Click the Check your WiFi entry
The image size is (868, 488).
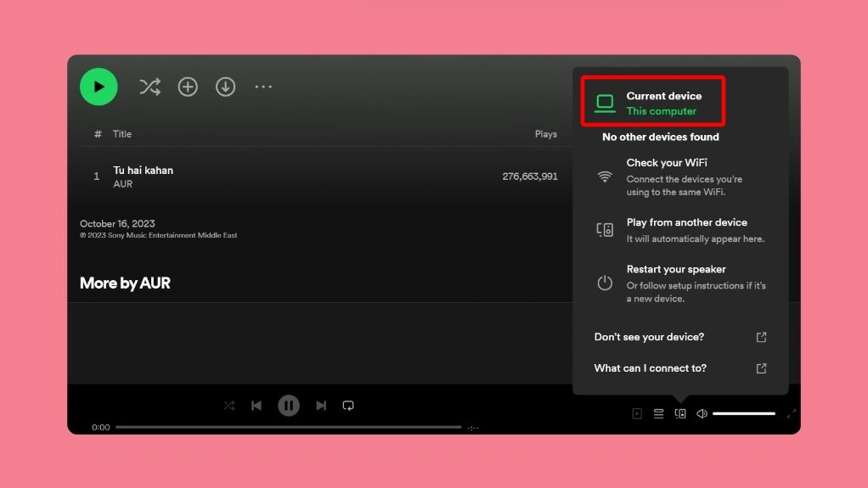click(679, 177)
